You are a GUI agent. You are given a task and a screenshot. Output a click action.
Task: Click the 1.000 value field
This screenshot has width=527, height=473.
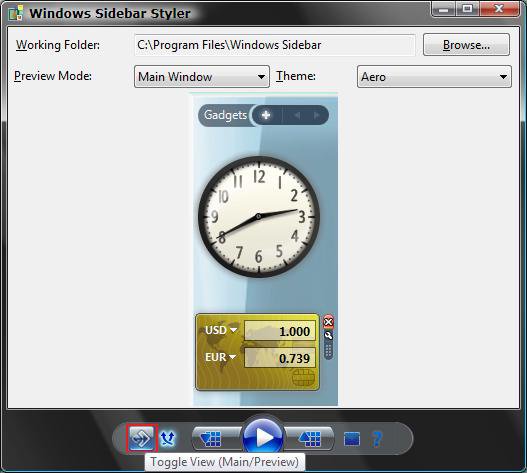(x=280, y=331)
